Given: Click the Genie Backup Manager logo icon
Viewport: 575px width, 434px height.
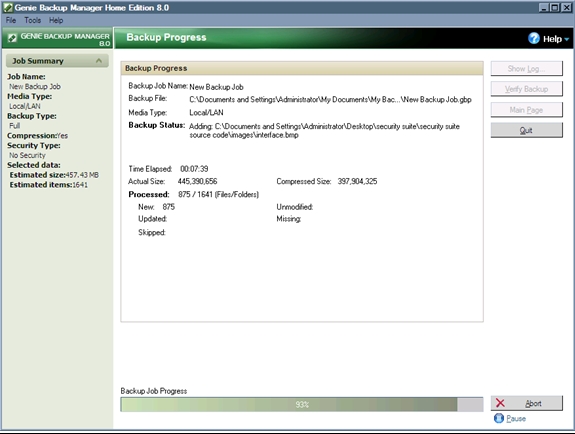Looking at the screenshot, I should click(x=12, y=38).
